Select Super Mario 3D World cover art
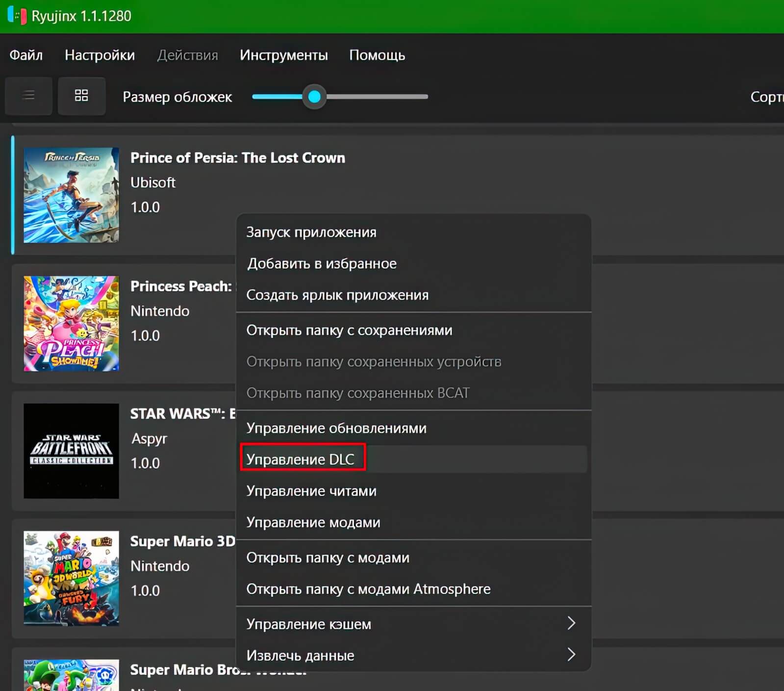Viewport: 784px width, 691px height. (71, 578)
